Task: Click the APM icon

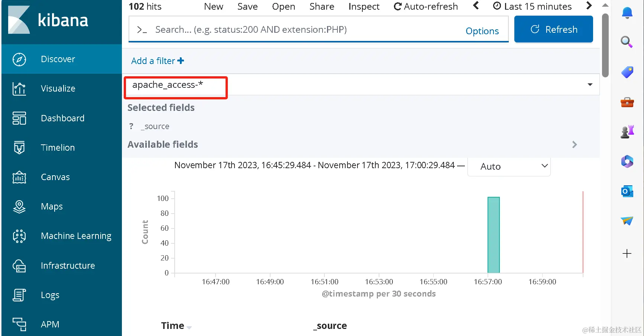Action: tap(19, 324)
